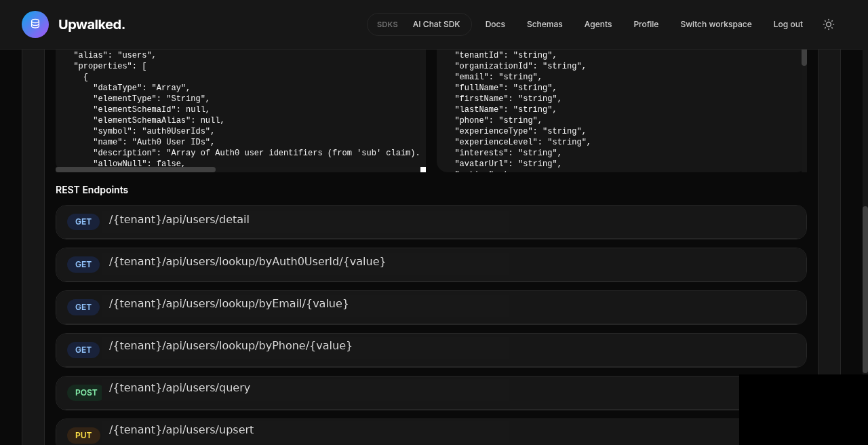This screenshot has width=868, height=445.
Task: Click the main page vertical scrollbar
Action: coord(865,290)
